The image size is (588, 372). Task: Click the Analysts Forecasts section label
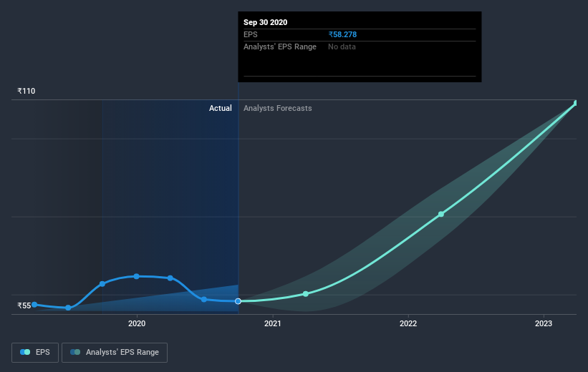[277, 108]
